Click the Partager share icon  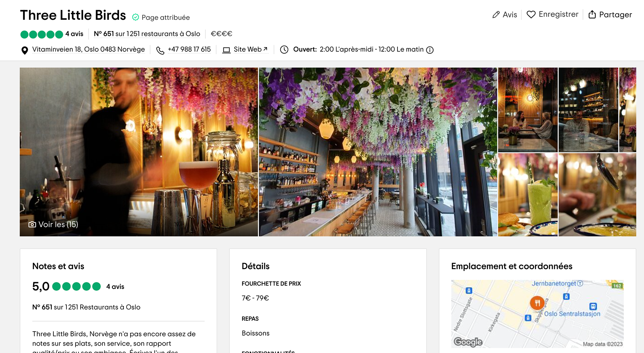click(x=592, y=14)
